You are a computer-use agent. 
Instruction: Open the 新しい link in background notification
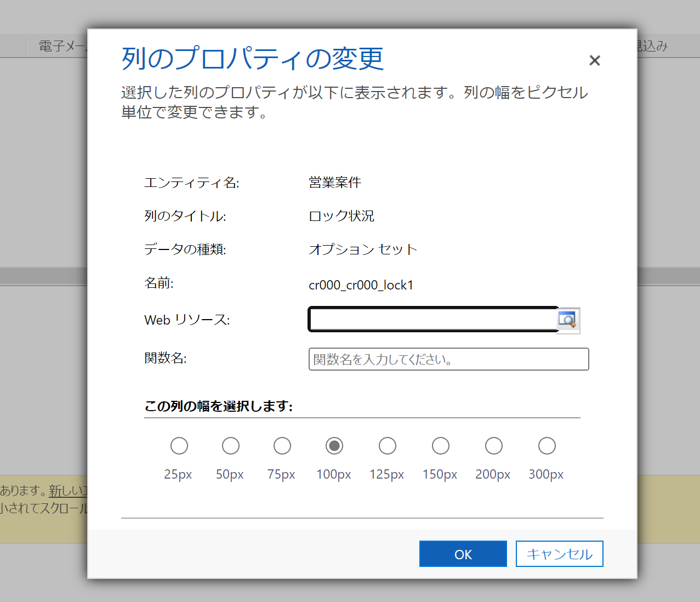(68, 490)
